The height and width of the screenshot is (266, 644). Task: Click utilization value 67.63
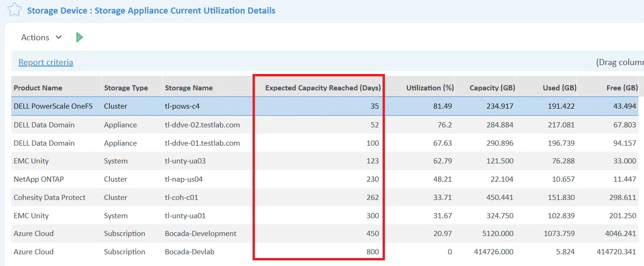coord(442,143)
